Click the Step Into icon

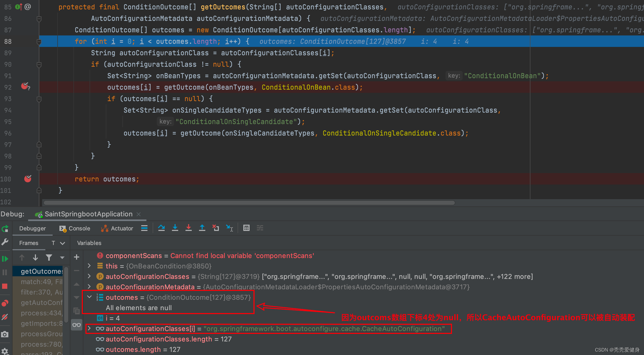(x=175, y=228)
